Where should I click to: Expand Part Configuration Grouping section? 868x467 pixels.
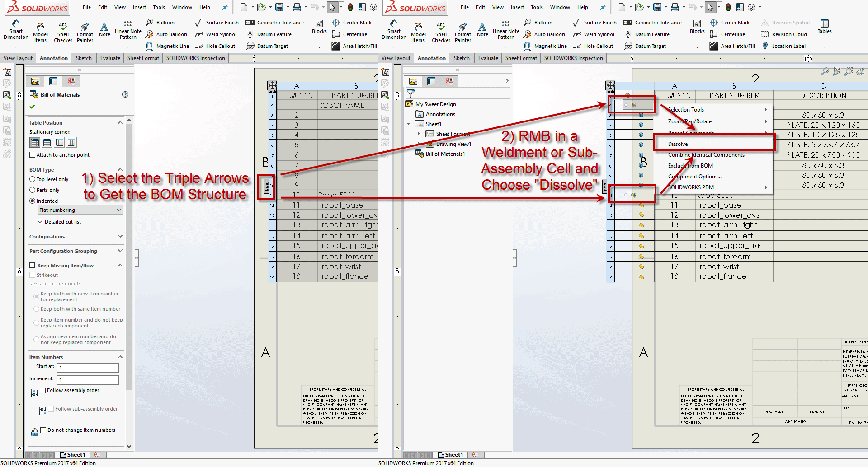click(x=120, y=251)
